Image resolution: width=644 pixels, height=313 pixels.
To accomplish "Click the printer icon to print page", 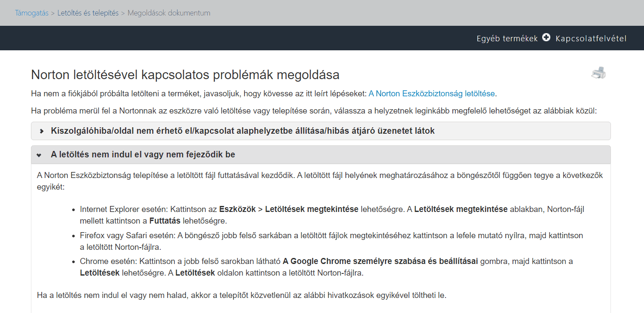I will (598, 73).
